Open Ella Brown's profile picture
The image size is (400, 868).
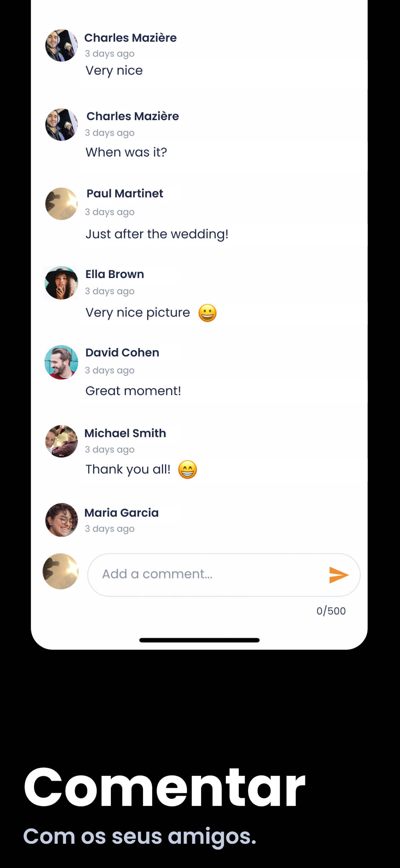click(x=61, y=283)
